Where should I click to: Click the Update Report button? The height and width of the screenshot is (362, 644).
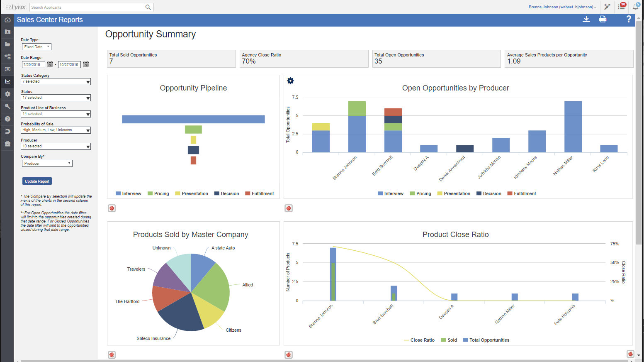point(37,181)
